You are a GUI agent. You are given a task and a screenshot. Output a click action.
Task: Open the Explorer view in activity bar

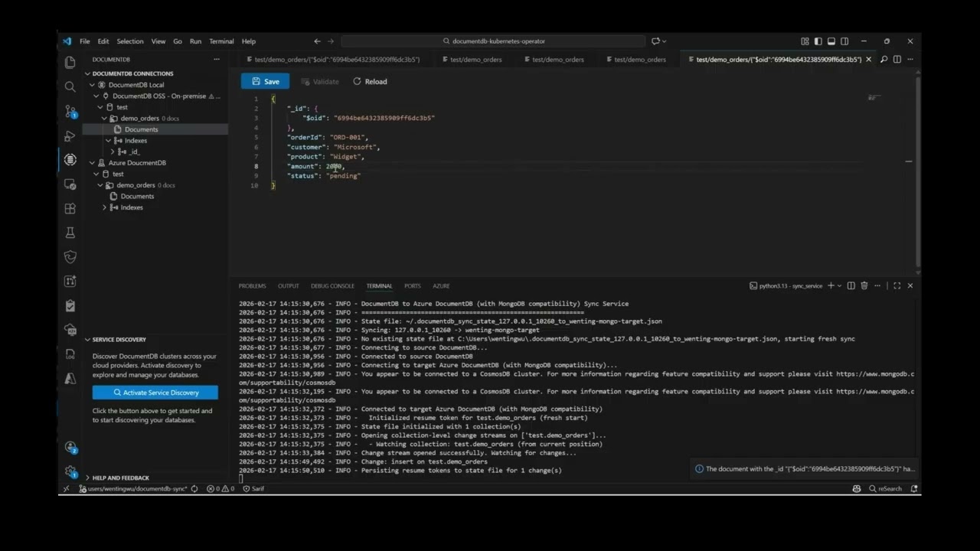70,63
